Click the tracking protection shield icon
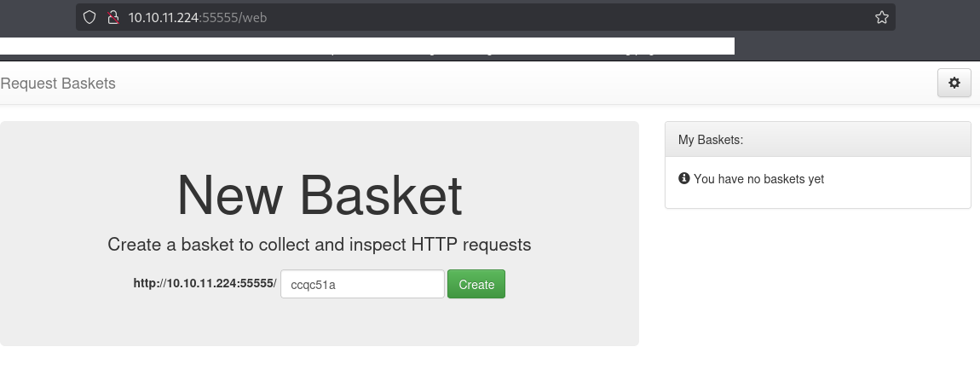Viewport: 980px width, 376px height. pos(89,17)
